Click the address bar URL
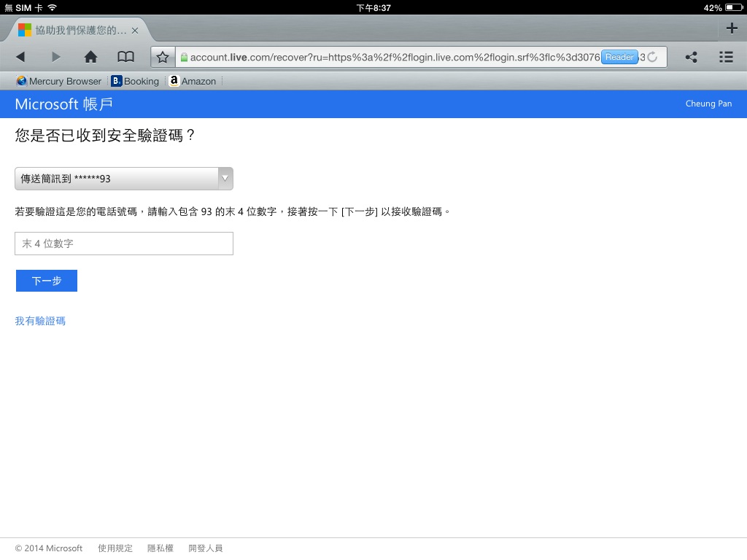 (x=395, y=57)
